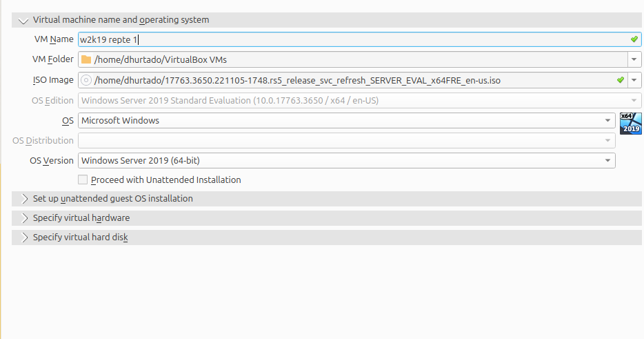Collapse Virtual machine name and operating system section
644x339 pixels.
click(24, 20)
